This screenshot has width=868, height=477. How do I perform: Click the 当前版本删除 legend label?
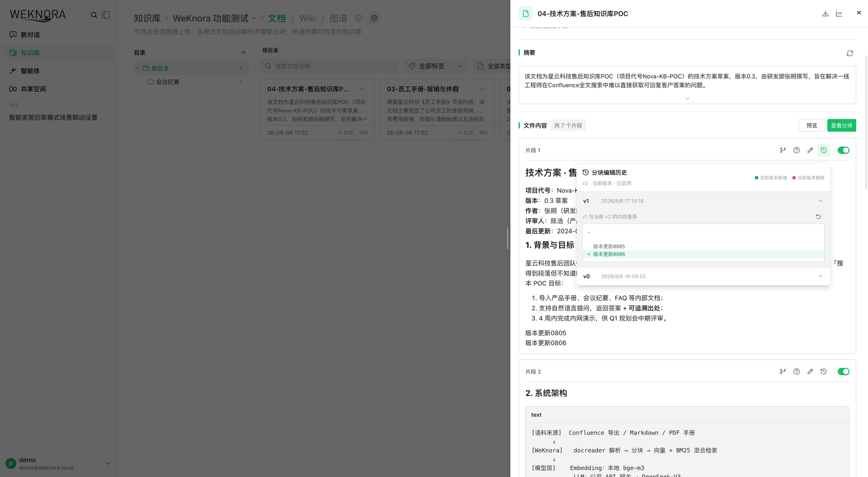811,178
